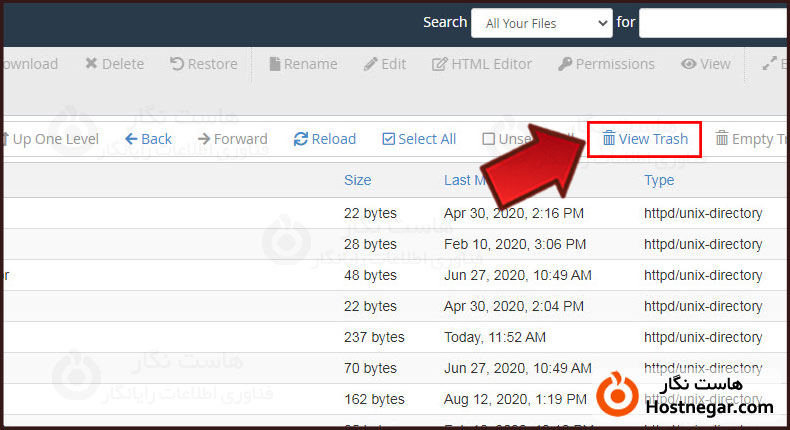790x430 pixels.
Task: Click Forward navigation button
Action: 233,139
